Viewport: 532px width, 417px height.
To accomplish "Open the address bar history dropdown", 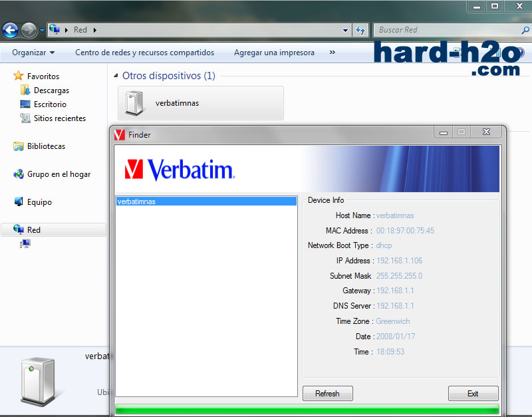I will (x=345, y=30).
